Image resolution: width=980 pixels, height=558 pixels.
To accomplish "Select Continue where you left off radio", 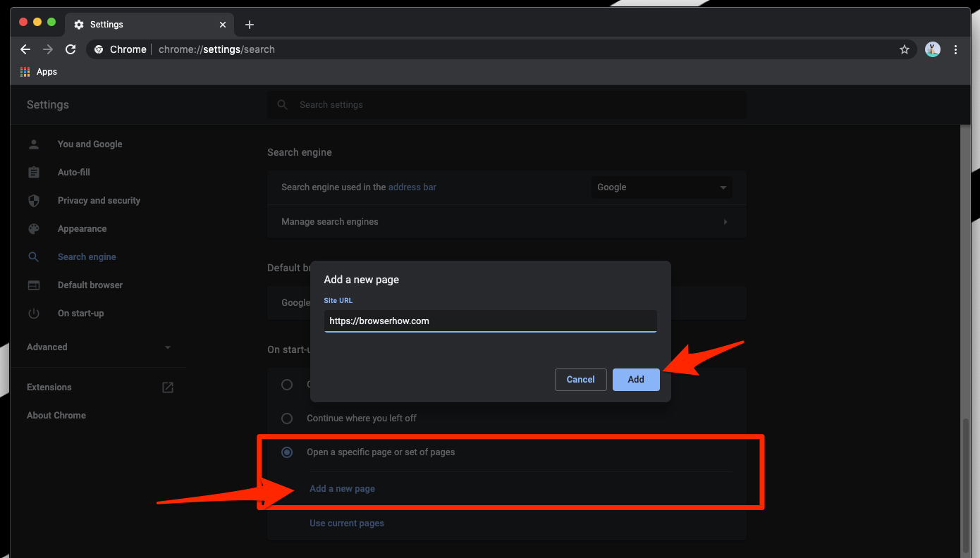I will [287, 418].
